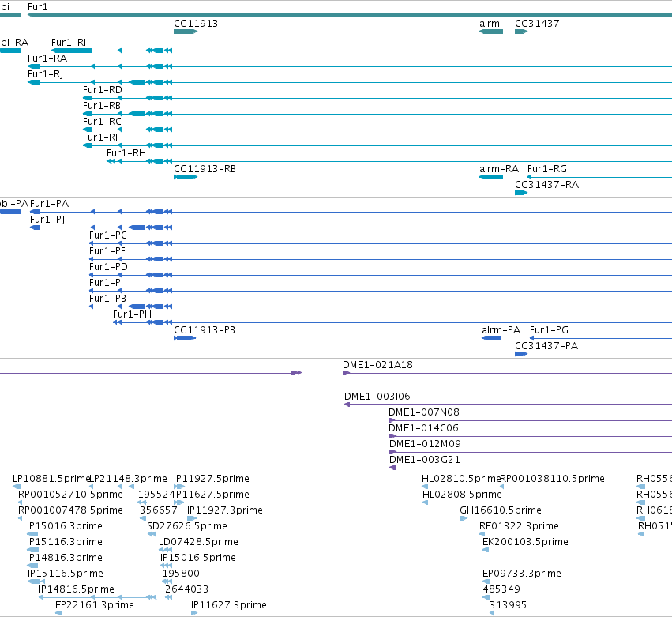Image resolution: width=672 pixels, height=617 pixels.
Task: Click the IP15116.5prime EST
Action: point(36,581)
